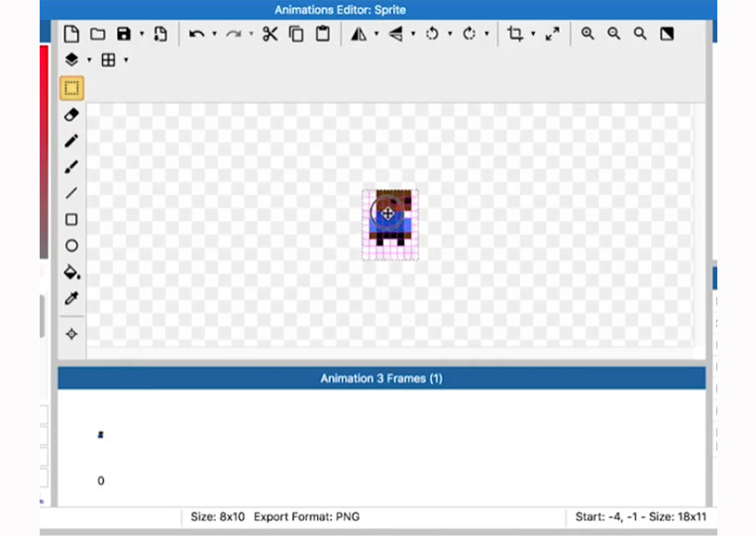Select the Rectangle shape tool
Screen dimensions: 756x536
[71, 220]
